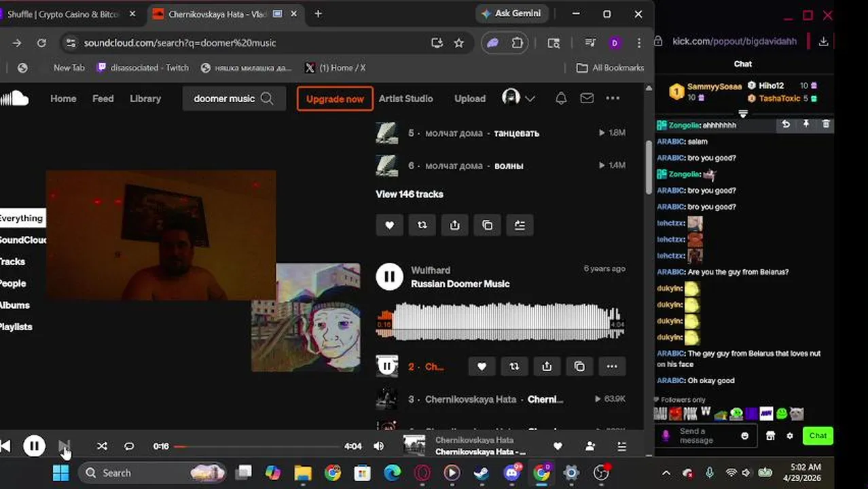Repost the молчат дома album
868x489 pixels.
(x=422, y=225)
